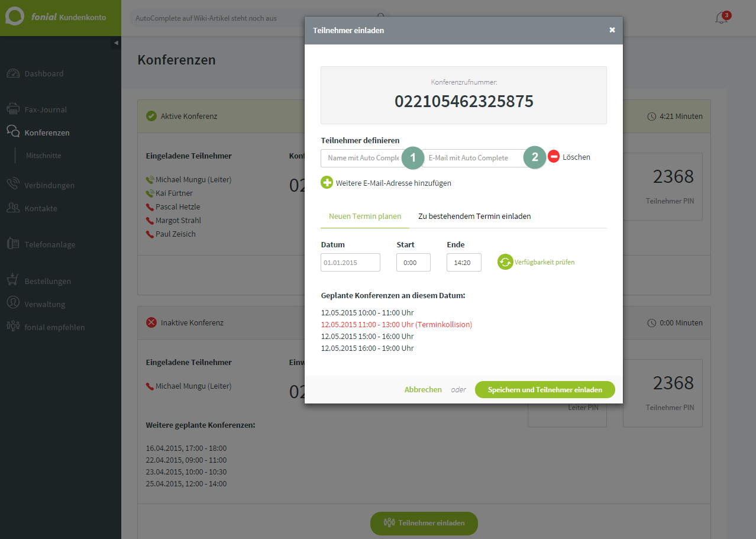Screen dimensions: 756x539
Task: Click the Start time field 0:00
Action: [x=413, y=262]
